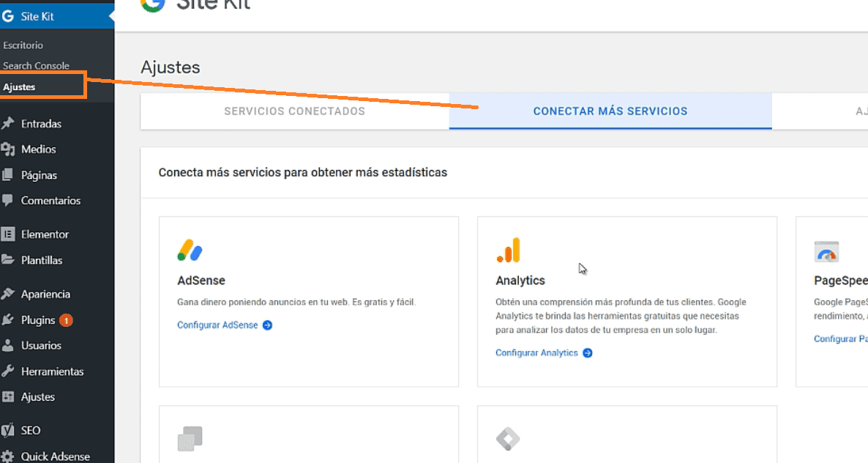Click the arrow icon after Configurar AdSense
The width and height of the screenshot is (868, 463).
(x=268, y=325)
